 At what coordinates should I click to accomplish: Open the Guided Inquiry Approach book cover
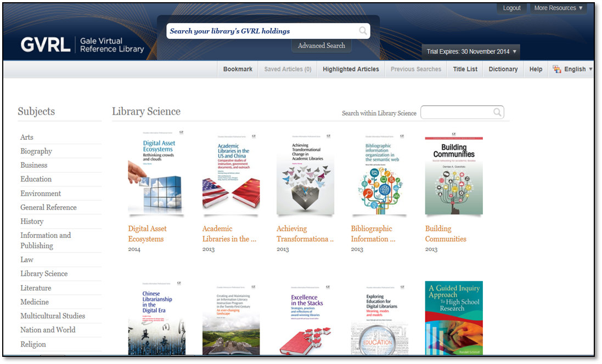(x=454, y=318)
